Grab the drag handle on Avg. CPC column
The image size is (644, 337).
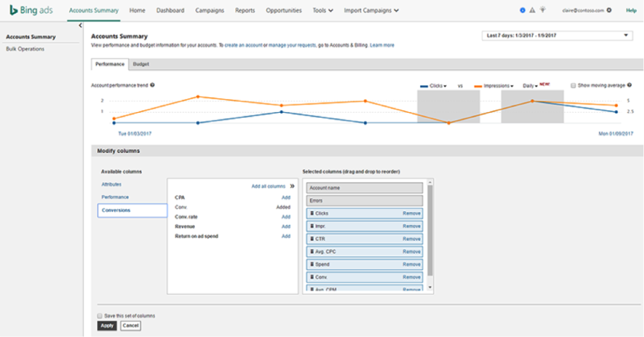click(312, 251)
